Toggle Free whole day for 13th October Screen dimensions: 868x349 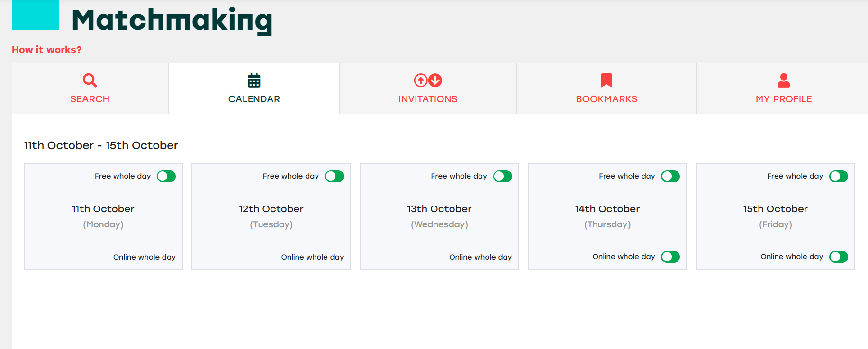point(503,177)
